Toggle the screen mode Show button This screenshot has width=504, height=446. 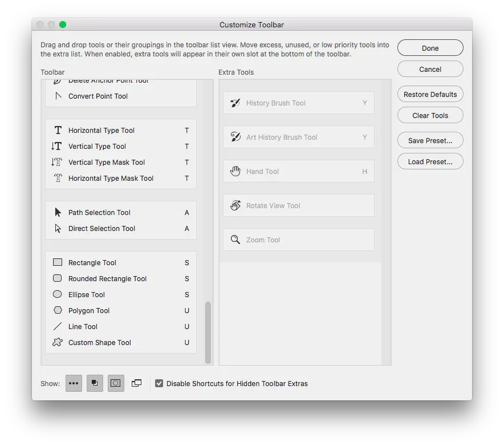(x=137, y=383)
